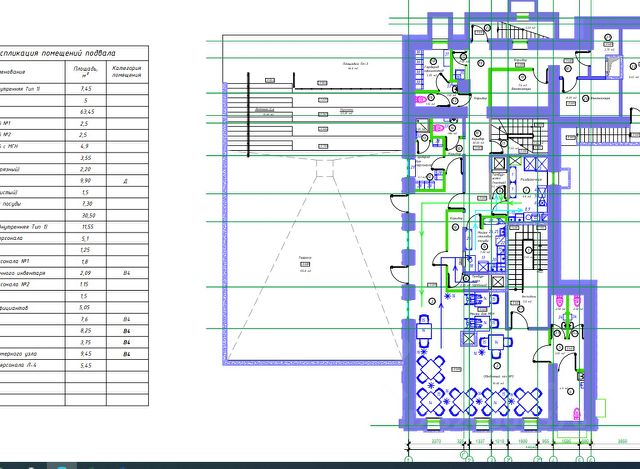Click the area value '11,55'
The width and height of the screenshot is (640, 469).
(88, 227)
